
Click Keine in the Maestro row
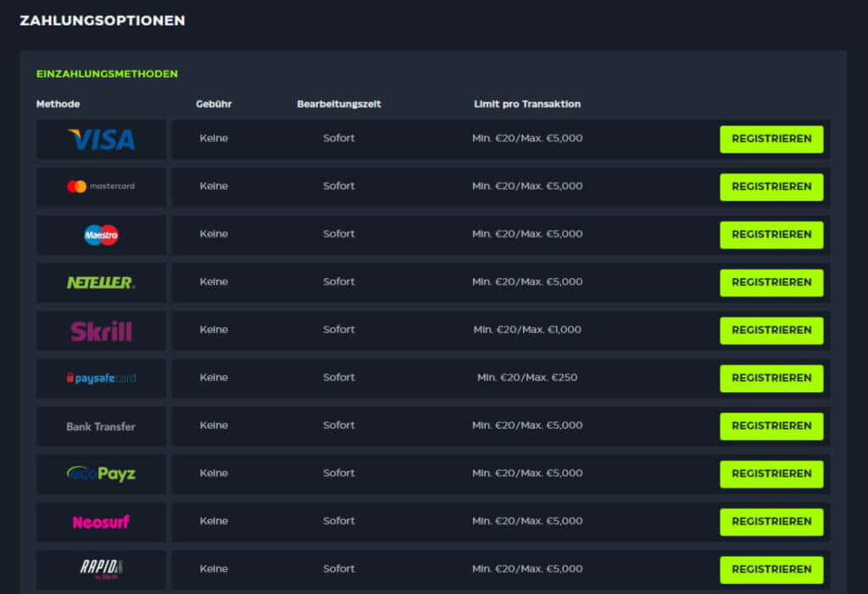[x=214, y=234]
